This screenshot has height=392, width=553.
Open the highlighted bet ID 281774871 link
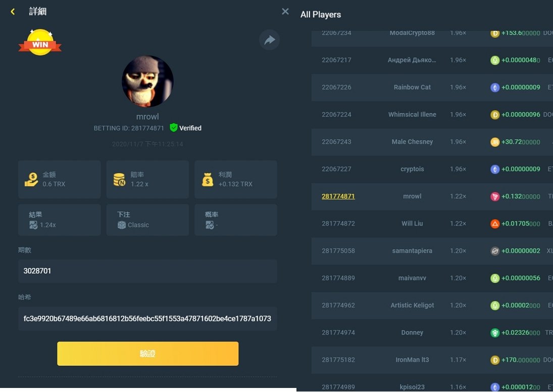coord(338,196)
